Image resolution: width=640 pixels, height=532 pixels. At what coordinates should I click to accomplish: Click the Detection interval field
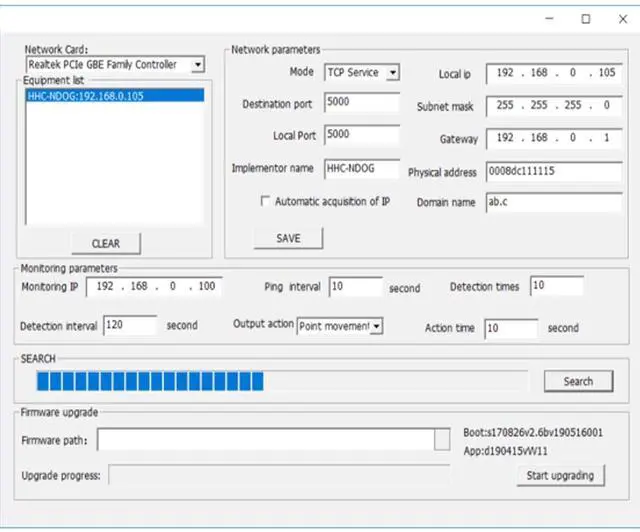pos(130,325)
